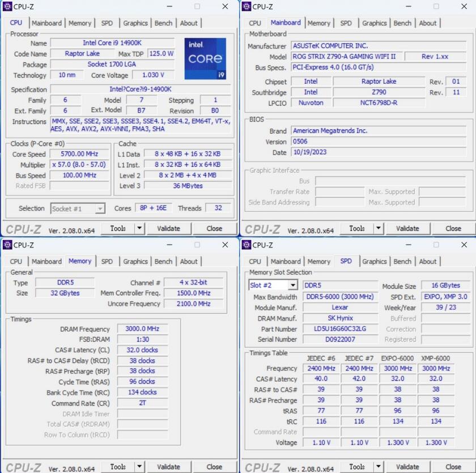Image resolution: width=476 pixels, height=473 pixels.
Task: Click the DRAM Frequency value field
Action: [x=142, y=329]
